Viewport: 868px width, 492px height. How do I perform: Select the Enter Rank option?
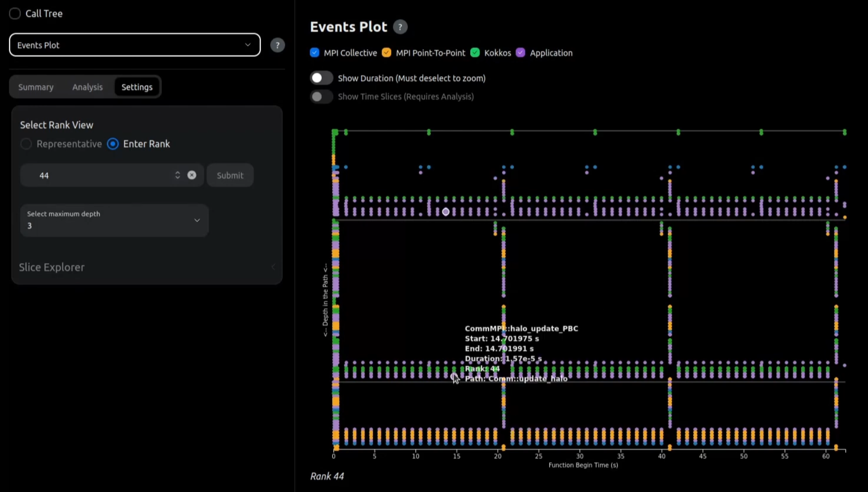click(113, 144)
